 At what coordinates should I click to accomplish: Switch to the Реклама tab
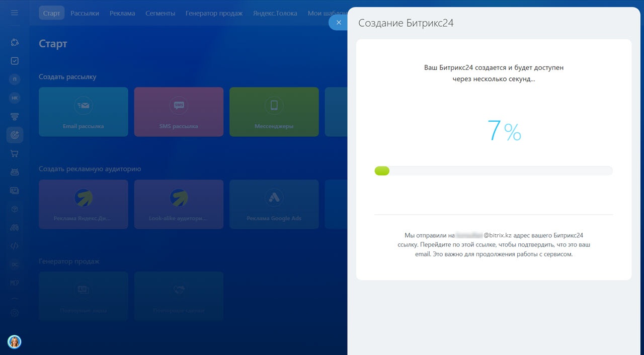(122, 13)
